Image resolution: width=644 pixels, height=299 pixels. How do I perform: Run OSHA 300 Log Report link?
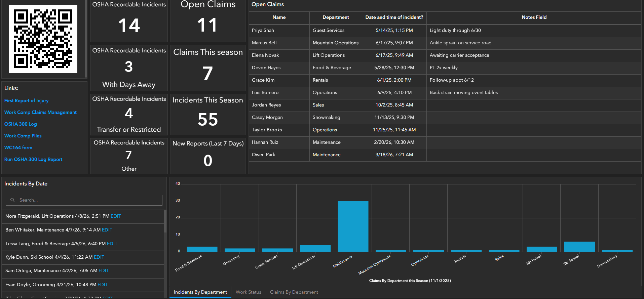pyautogui.click(x=33, y=159)
